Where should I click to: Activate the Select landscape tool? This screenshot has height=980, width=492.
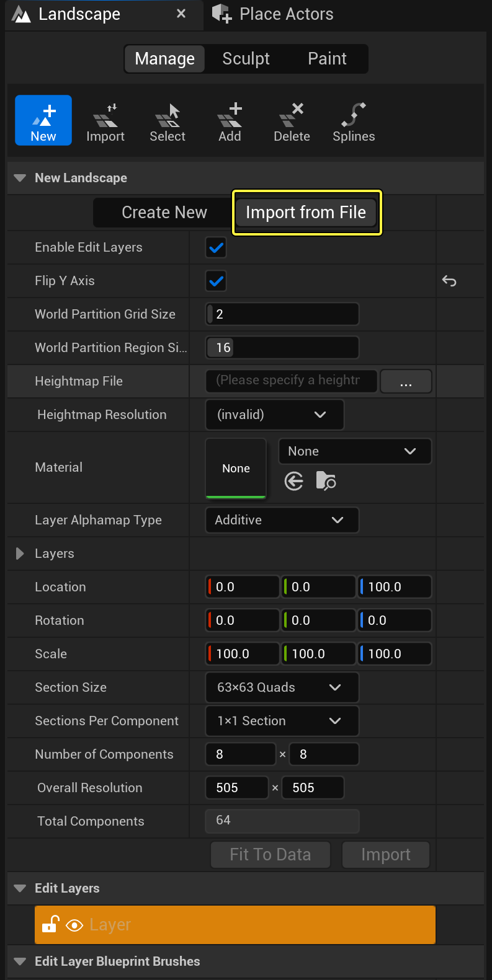(x=168, y=121)
